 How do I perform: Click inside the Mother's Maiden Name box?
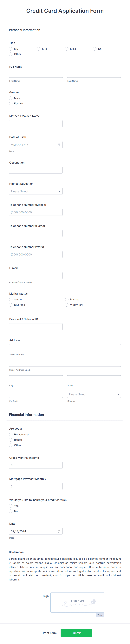(x=36, y=123)
